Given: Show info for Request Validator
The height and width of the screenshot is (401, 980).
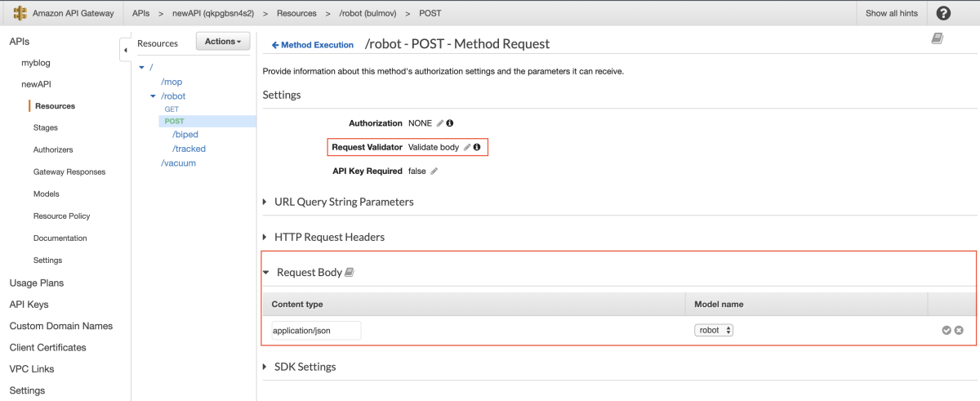Looking at the screenshot, I should (477, 147).
